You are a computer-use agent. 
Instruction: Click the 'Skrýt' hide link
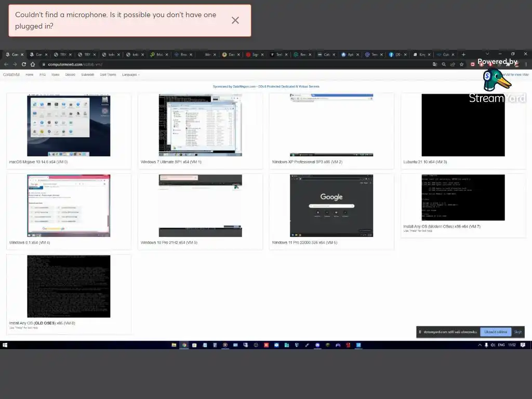coord(518,332)
